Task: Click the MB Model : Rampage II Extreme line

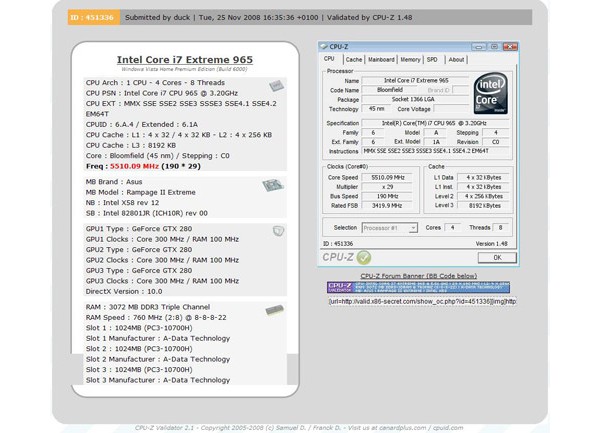Action: click(x=140, y=192)
